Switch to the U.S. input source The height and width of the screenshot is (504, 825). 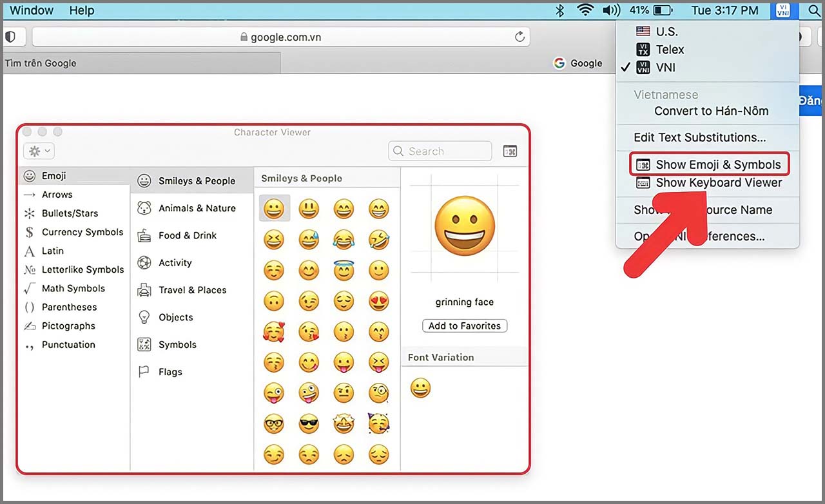664,30
